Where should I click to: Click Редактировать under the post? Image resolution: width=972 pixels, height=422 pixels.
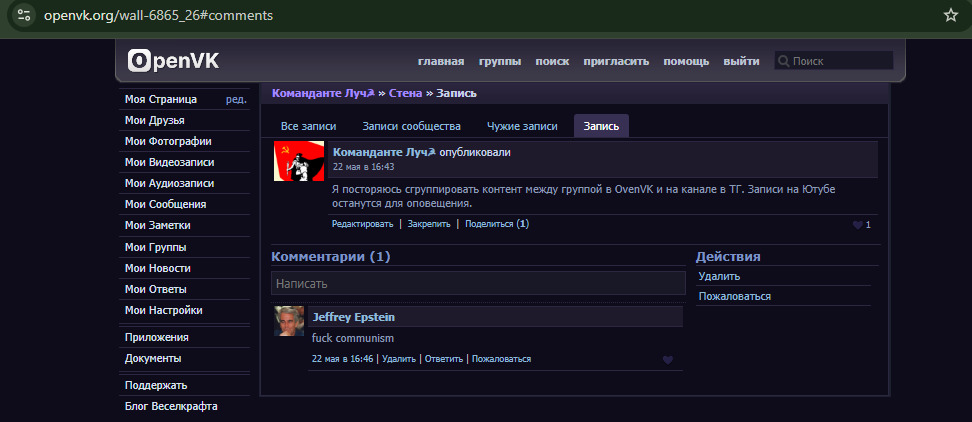click(363, 224)
